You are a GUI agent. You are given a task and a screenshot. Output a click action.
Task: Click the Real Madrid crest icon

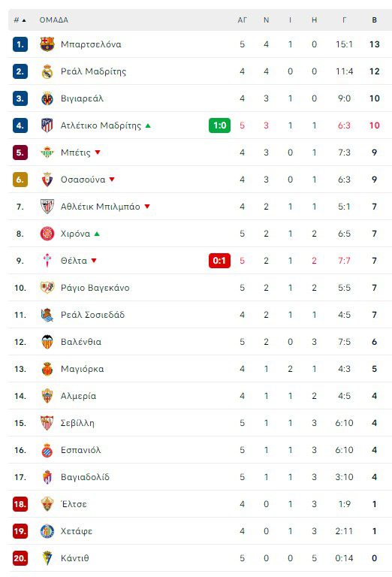47,71
